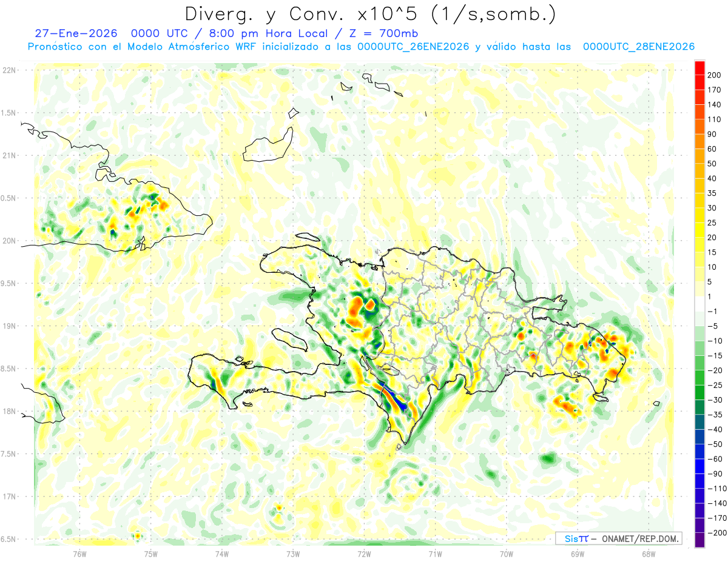Click the 1.5N latitude axis label
728x562 pixels.
click(x=8, y=113)
